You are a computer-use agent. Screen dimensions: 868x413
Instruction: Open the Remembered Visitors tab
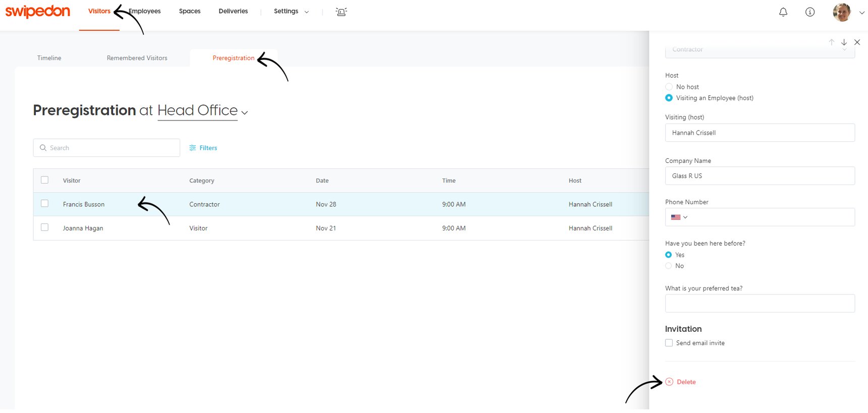click(137, 58)
